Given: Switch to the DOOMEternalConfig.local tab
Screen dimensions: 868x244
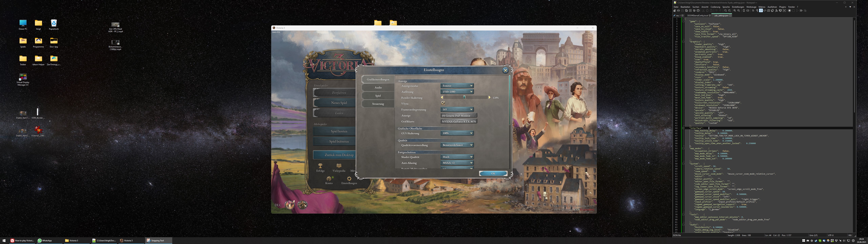Looking at the screenshot, I should (697, 15).
